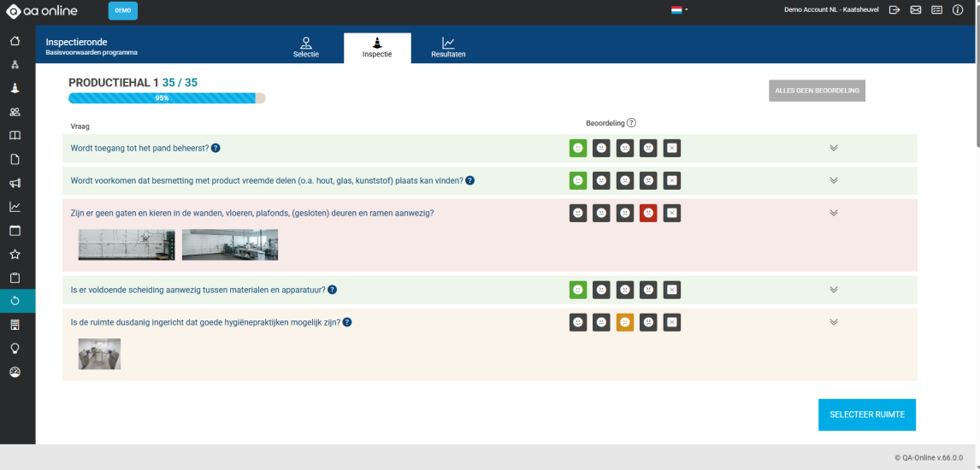980x470 pixels.
Task: Select happy face for 'gaten en kieren' question
Action: pyautogui.click(x=578, y=213)
